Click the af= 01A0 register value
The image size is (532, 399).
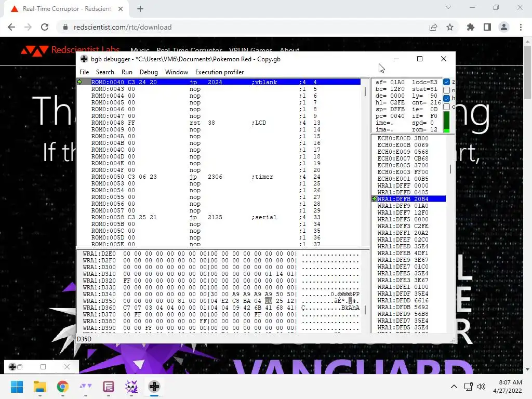tap(390, 82)
